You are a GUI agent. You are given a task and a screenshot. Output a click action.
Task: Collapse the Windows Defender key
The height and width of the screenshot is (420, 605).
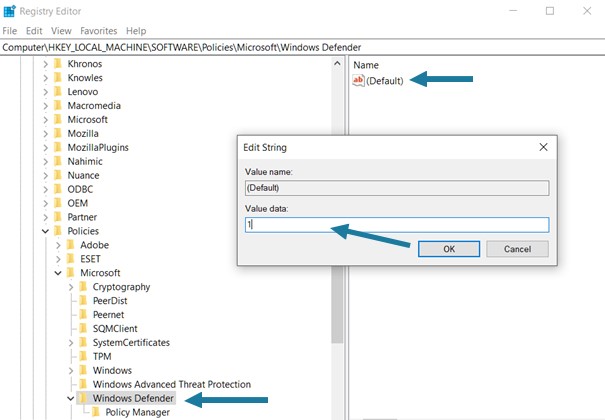pos(71,398)
